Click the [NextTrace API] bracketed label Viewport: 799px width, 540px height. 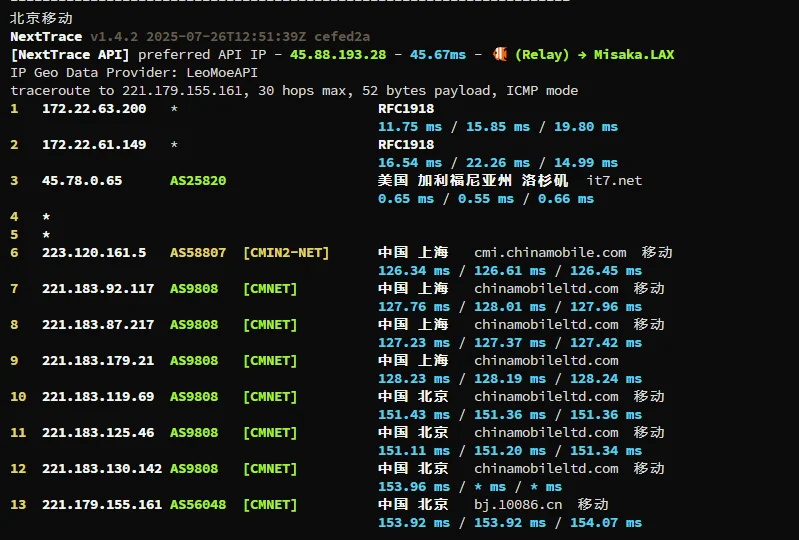point(70,55)
